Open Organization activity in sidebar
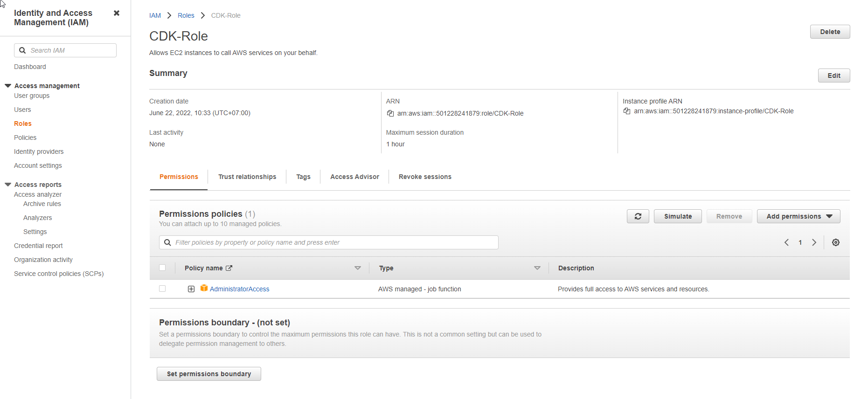The image size is (868, 399). [x=43, y=260]
